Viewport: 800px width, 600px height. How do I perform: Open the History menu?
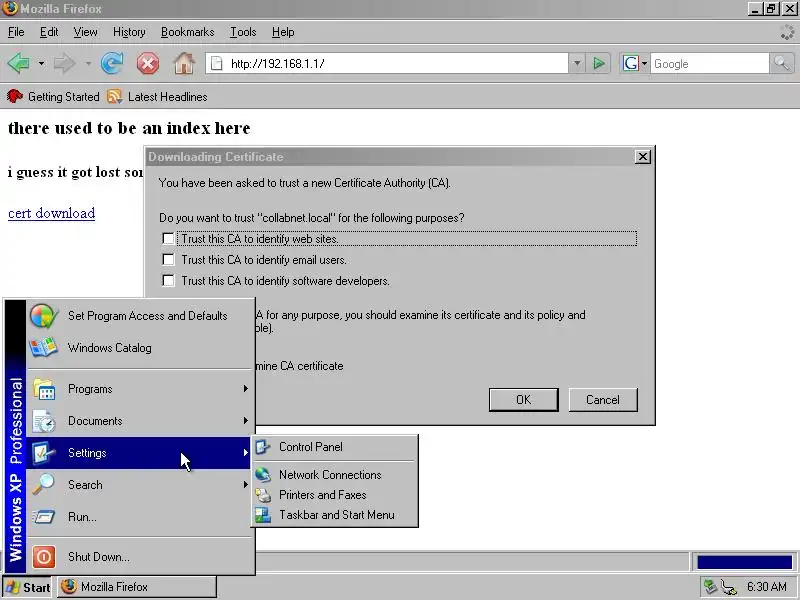tap(129, 32)
